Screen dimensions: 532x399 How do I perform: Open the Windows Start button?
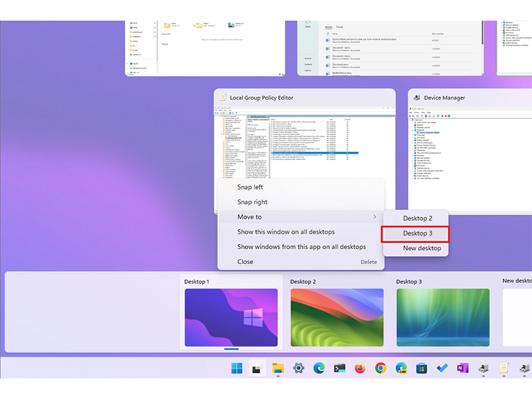click(237, 368)
